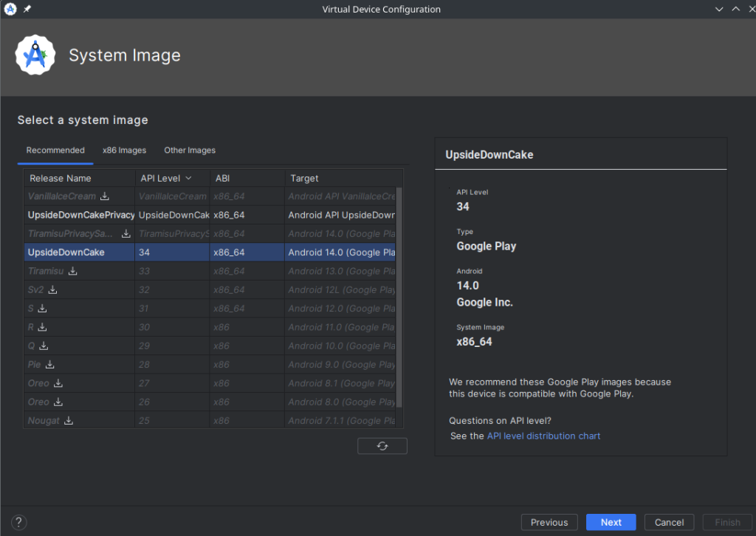756x536 pixels.
Task: Click the Release Name column header
Action: pos(61,178)
